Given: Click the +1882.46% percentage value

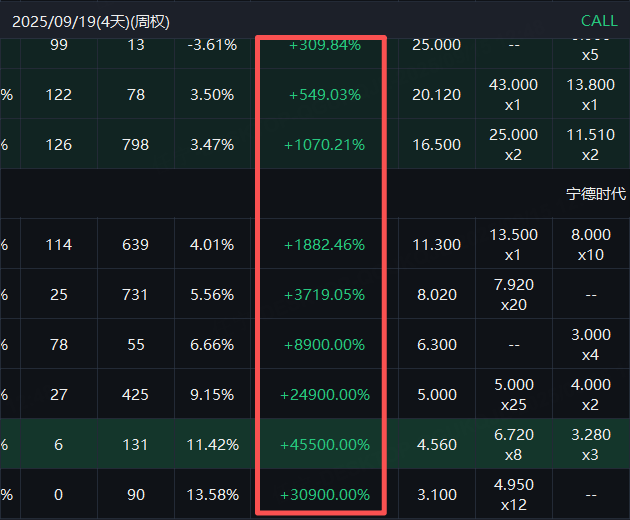Looking at the screenshot, I should [x=324, y=245].
